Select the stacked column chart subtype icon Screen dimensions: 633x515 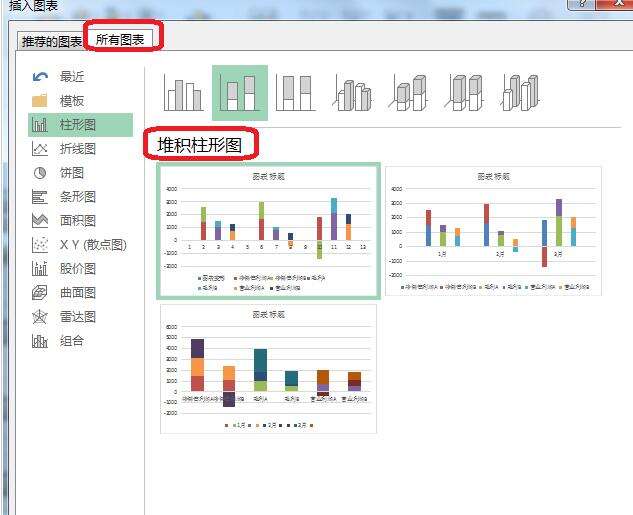(x=240, y=93)
